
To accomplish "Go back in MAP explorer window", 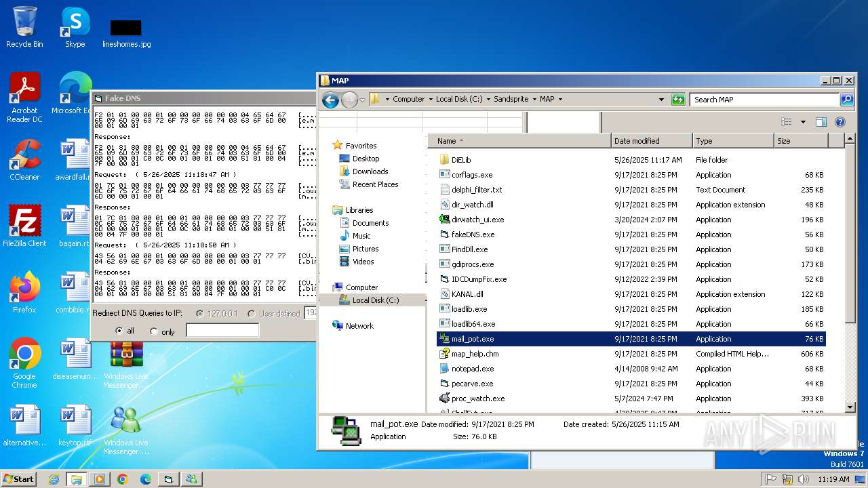I will (330, 100).
